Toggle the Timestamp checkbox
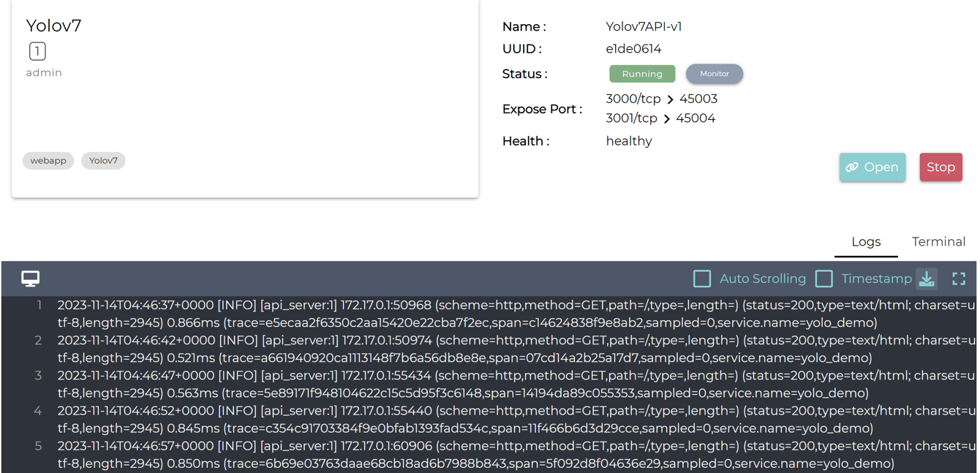This screenshot has height=473, width=980. [x=824, y=279]
